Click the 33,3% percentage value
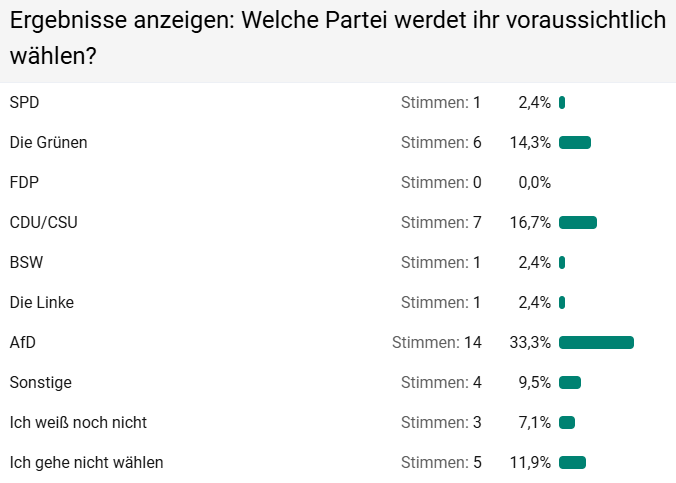This screenshot has height=483, width=676. tap(530, 342)
